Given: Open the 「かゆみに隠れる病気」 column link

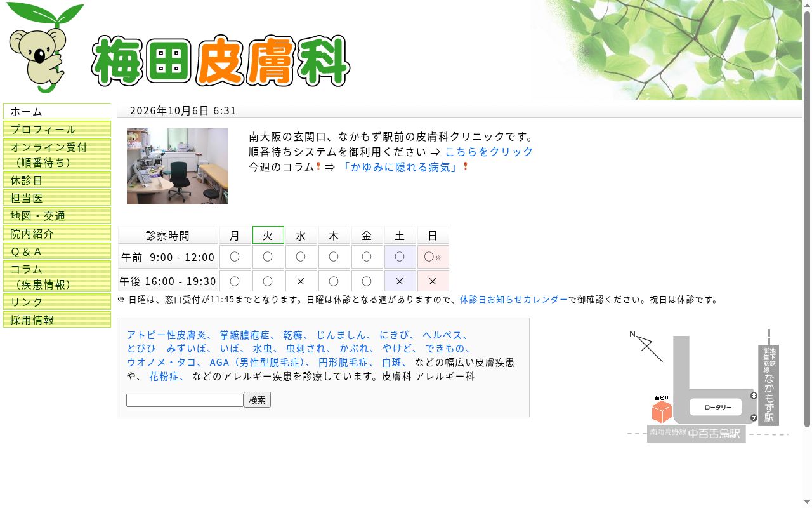Looking at the screenshot, I should click(x=400, y=167).
